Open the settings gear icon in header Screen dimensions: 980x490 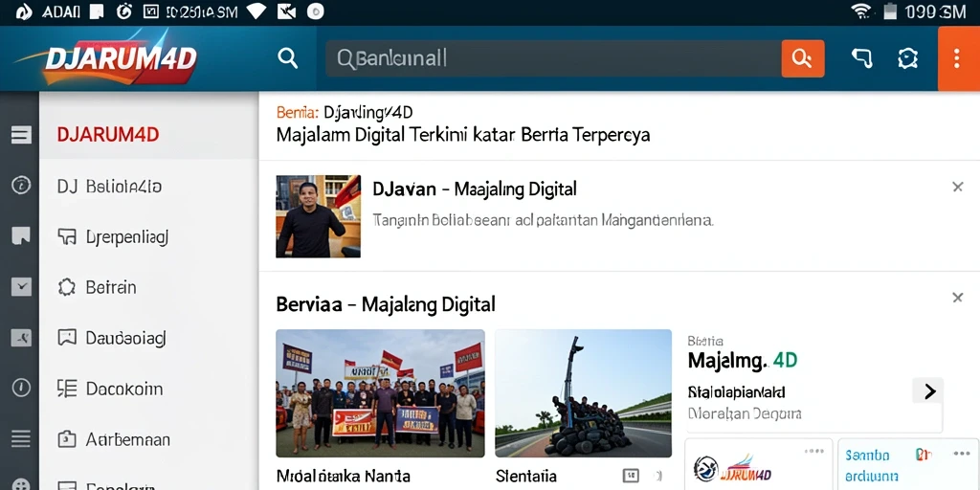907,58
